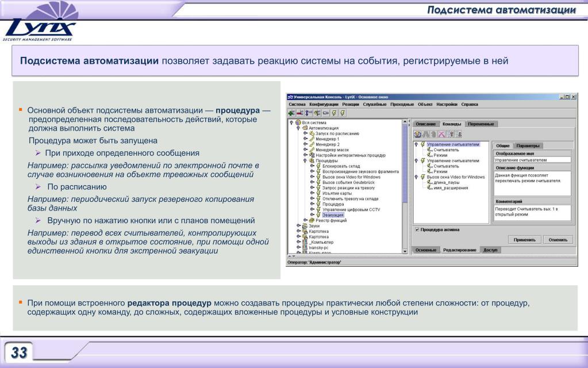Click the card reader icon in main toolbar

click(x=325, y=113)
